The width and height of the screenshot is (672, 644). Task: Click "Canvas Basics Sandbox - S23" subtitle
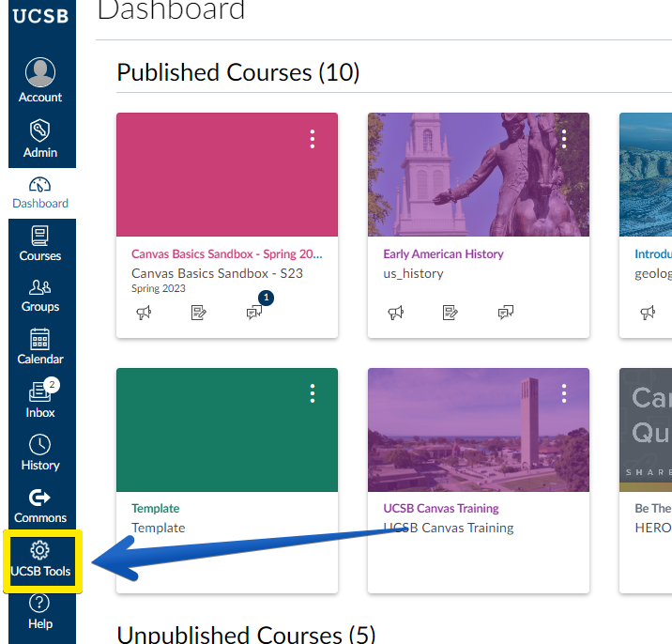point(217,273)
